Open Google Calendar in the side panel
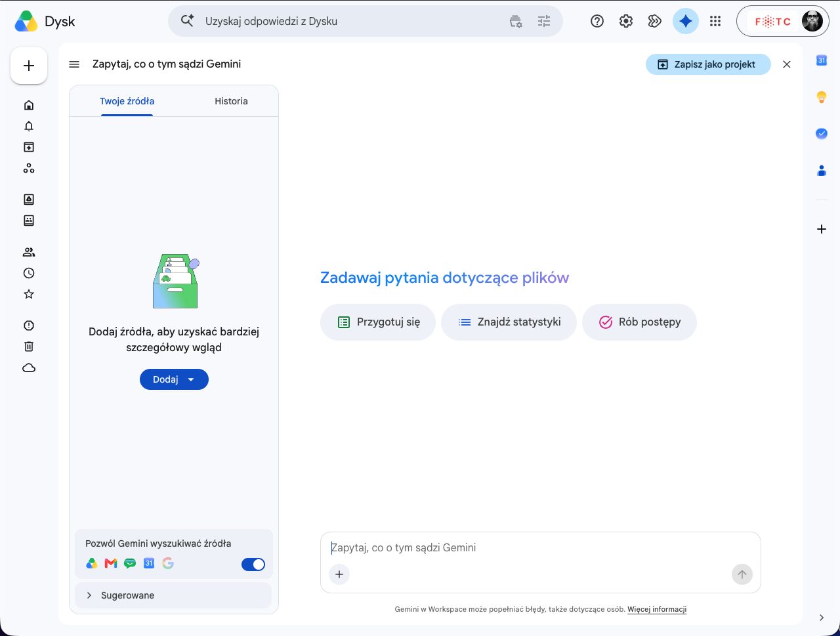This screenshot has width=840, height=636. point(822,60)
